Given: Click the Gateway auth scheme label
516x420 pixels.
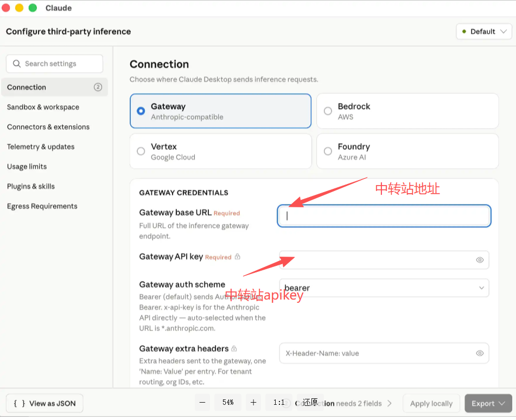Looking at the screenshot, I should (x=182, y=284).
